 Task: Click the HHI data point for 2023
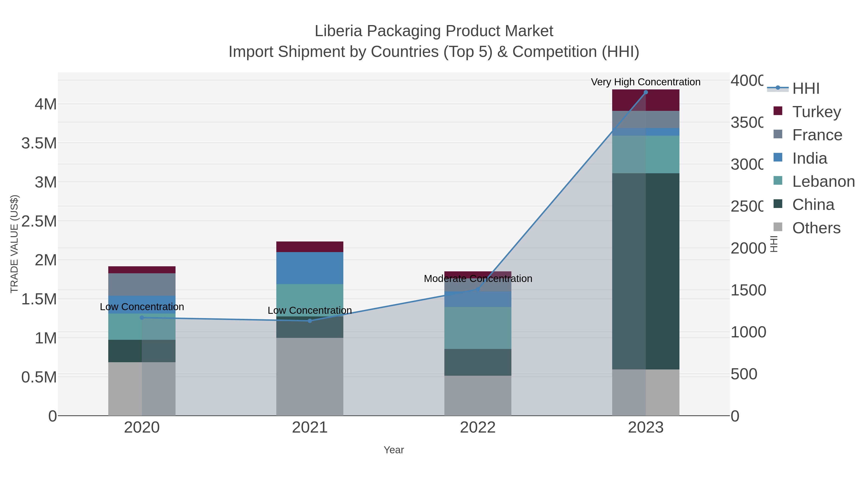pos(646,92)
